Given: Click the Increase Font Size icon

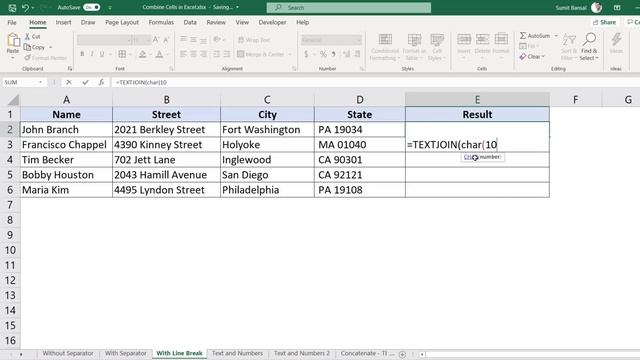Looking at the screenshot, I should [156, 40].
